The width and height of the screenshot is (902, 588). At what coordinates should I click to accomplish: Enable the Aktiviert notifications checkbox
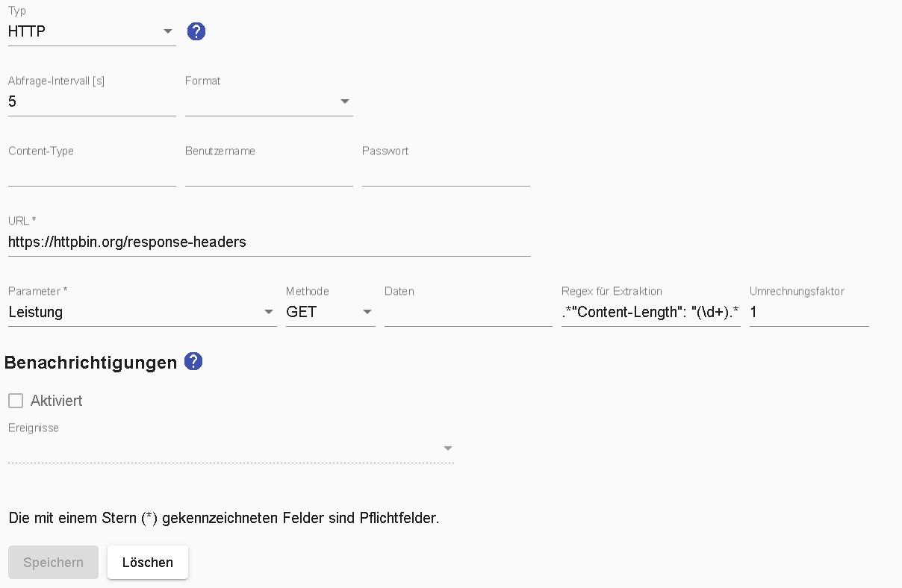click(16, 401)
